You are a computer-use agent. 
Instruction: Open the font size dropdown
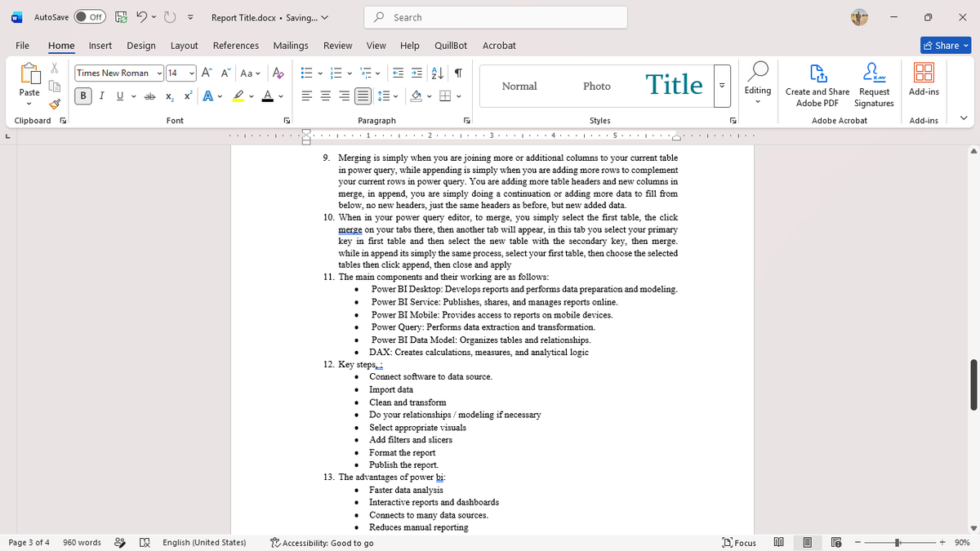(x=192, y=73)
